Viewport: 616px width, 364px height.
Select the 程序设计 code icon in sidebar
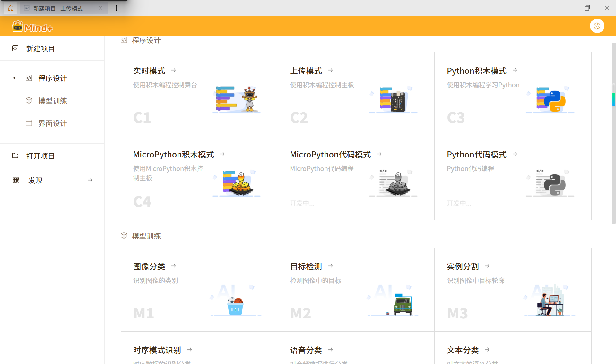pos(29,78)
